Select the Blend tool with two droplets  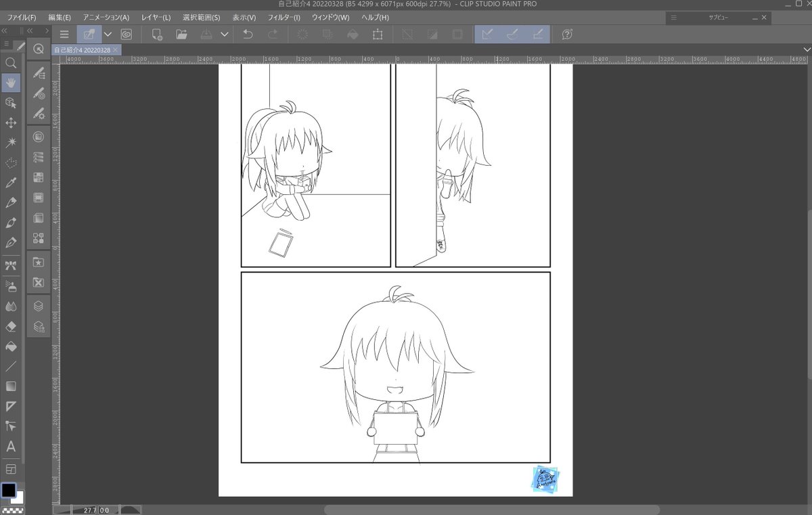(11, 306)
